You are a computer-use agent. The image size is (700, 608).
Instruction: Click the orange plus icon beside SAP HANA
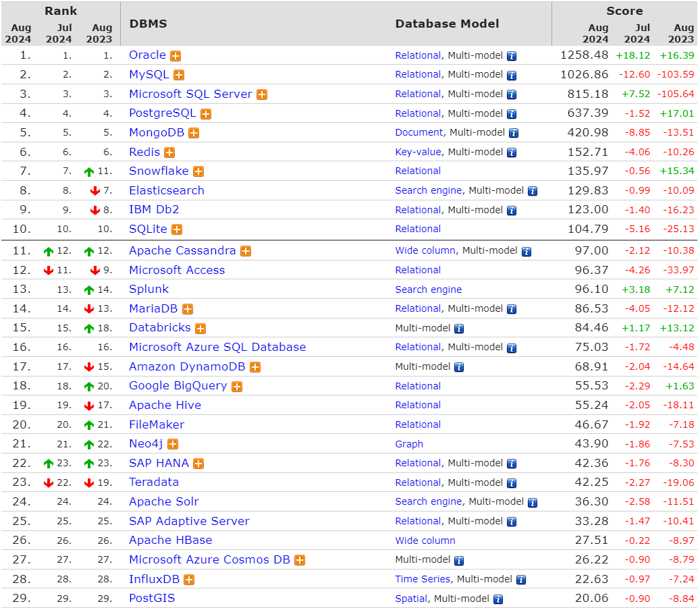(x=198, y=464)
